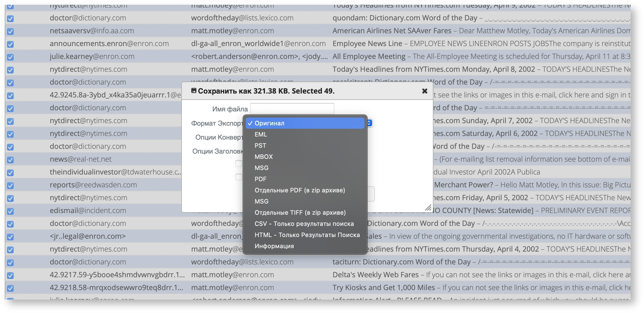Screen dimensions: 644x313
Task: Close the Сохранить как dialog
Action: coord(424,91)
